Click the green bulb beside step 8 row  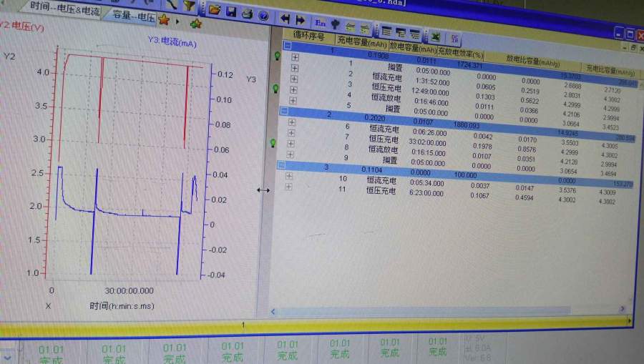point(273,143)
